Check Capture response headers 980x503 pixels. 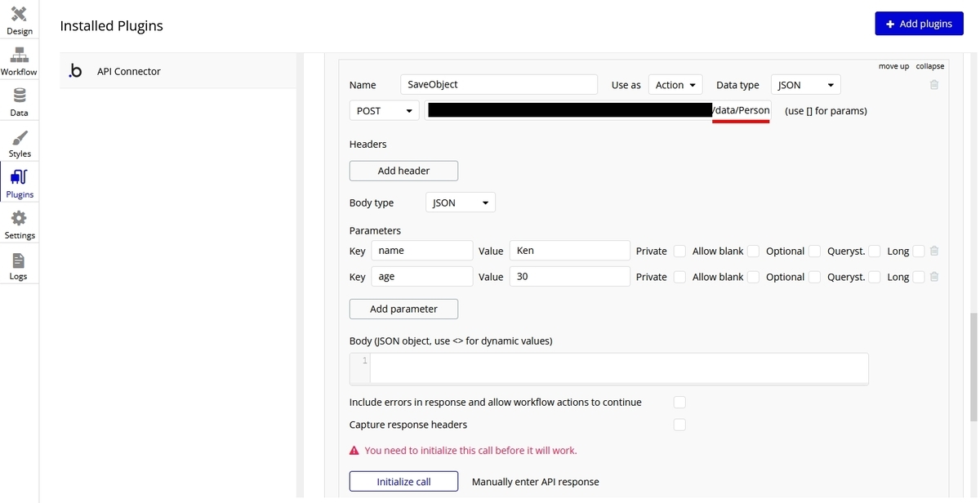(x=679, y=425)
